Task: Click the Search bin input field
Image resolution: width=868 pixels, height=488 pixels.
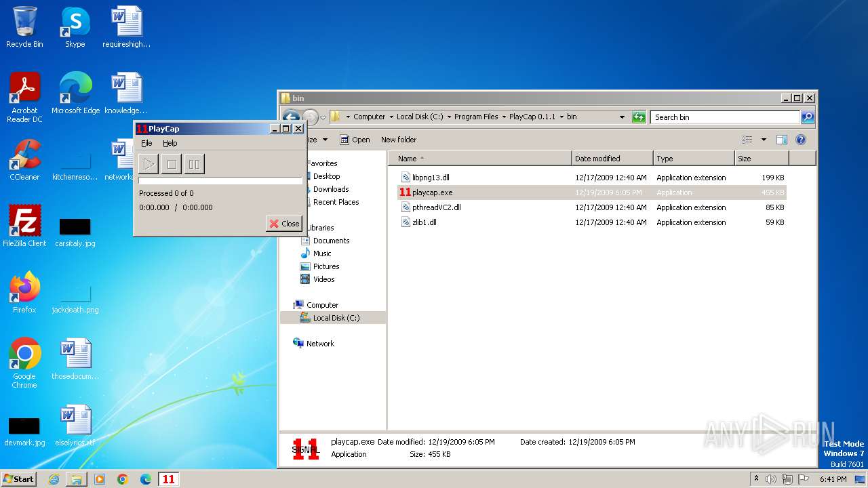Action: [725, 117]
